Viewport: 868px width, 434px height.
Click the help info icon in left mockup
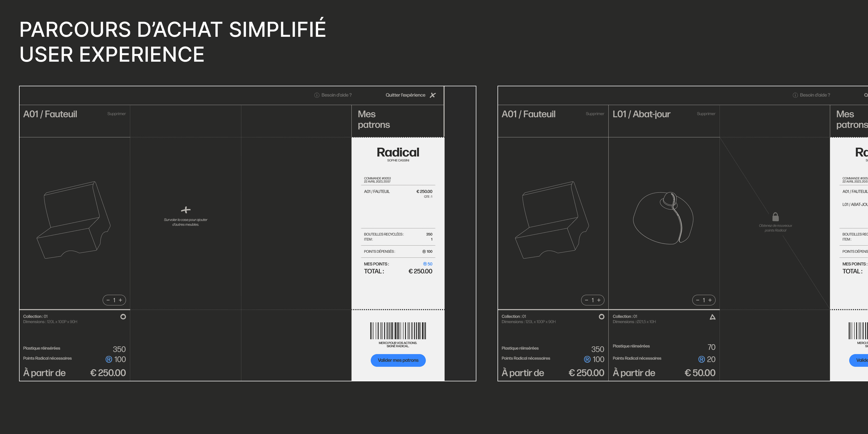click(x=317, y=95)
